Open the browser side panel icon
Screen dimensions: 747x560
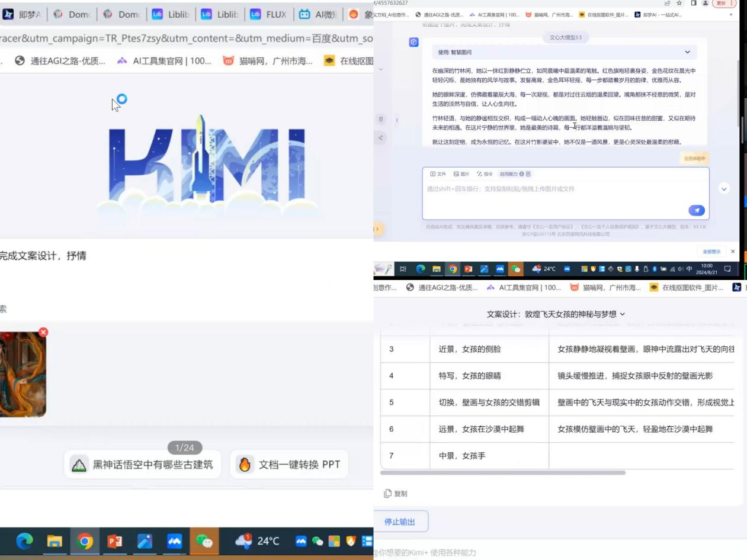(x=694, y=3)
